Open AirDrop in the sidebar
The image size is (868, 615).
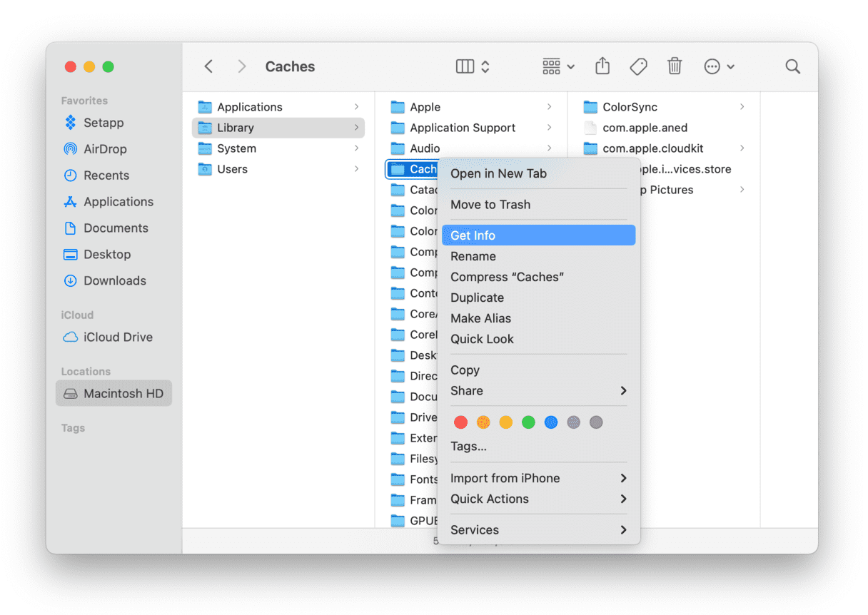point(105,149)
